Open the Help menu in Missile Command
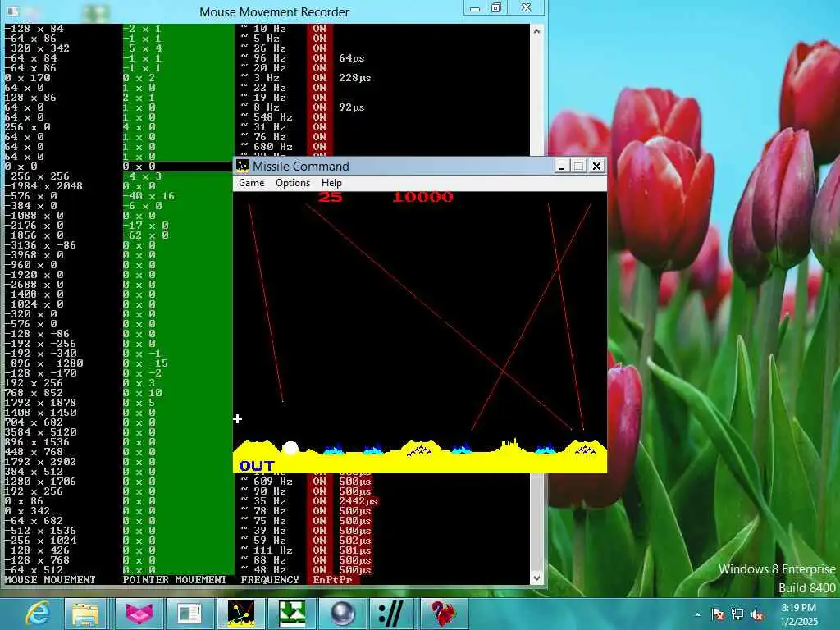This screenshot has width=840, height=630. point(331,183)
